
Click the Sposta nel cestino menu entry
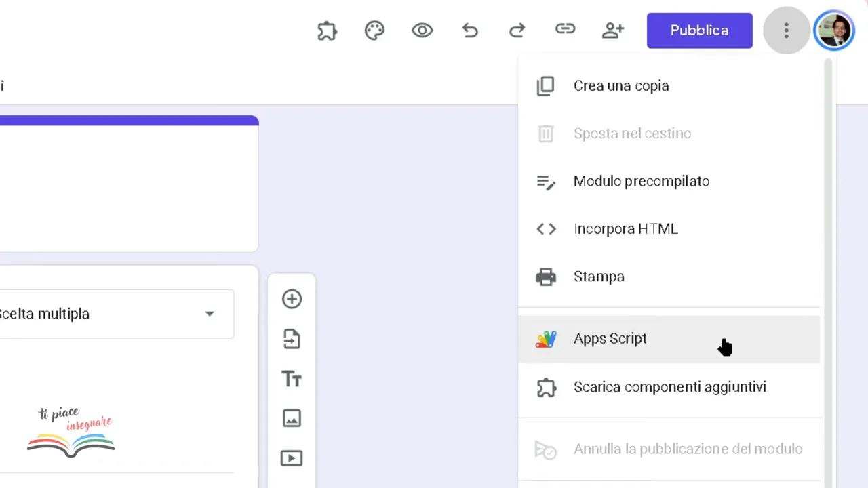click(669, 134)
